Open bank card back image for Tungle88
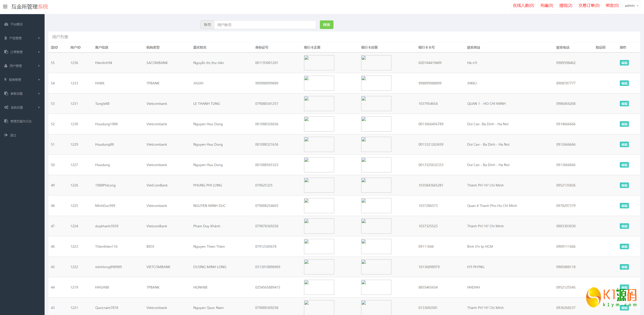Screen dimensions: 644x315 pos(376,104)
